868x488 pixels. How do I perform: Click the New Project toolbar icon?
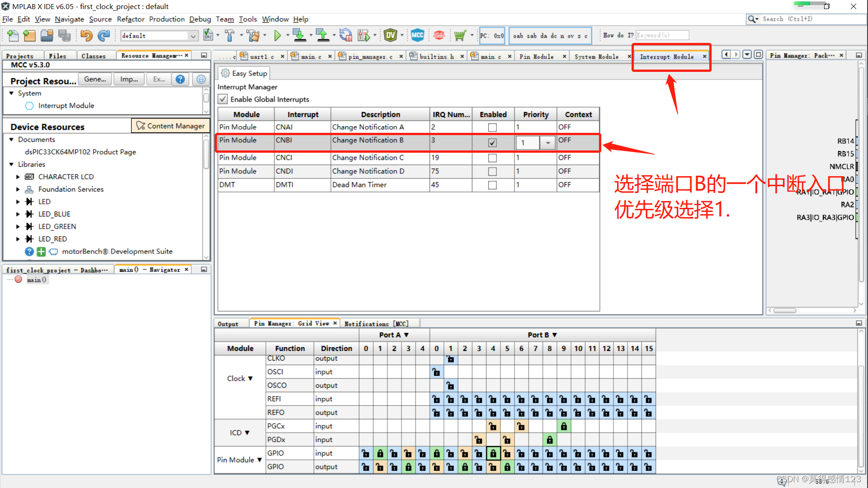(29, 35)
